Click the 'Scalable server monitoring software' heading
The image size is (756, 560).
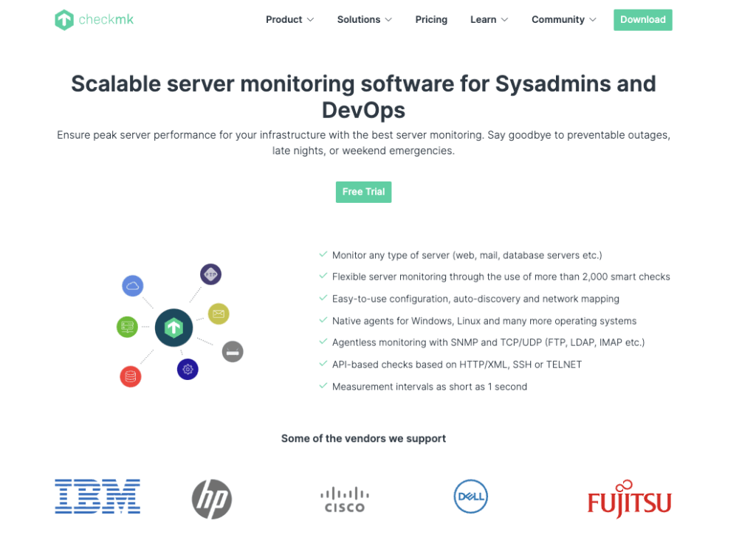tap(363, 97)
